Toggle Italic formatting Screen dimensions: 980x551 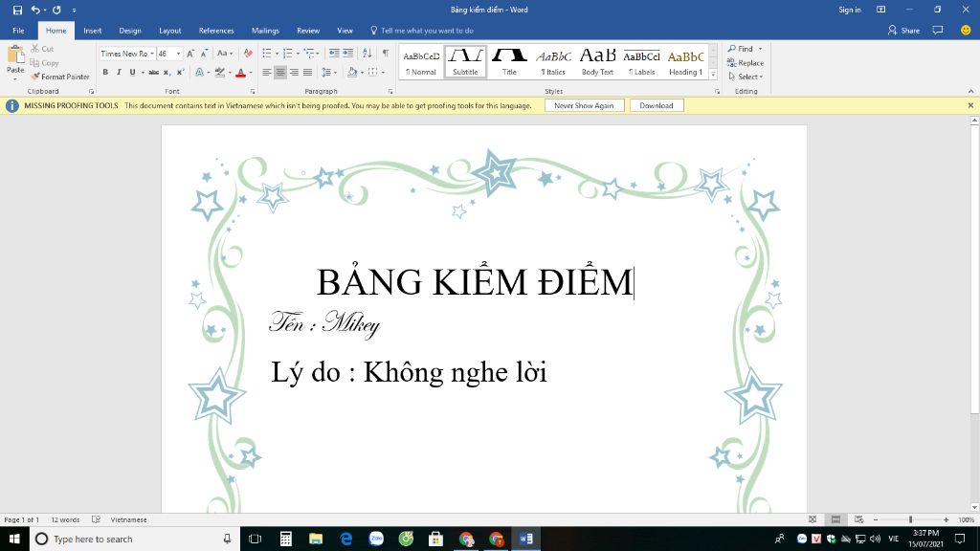click(119, 73)
